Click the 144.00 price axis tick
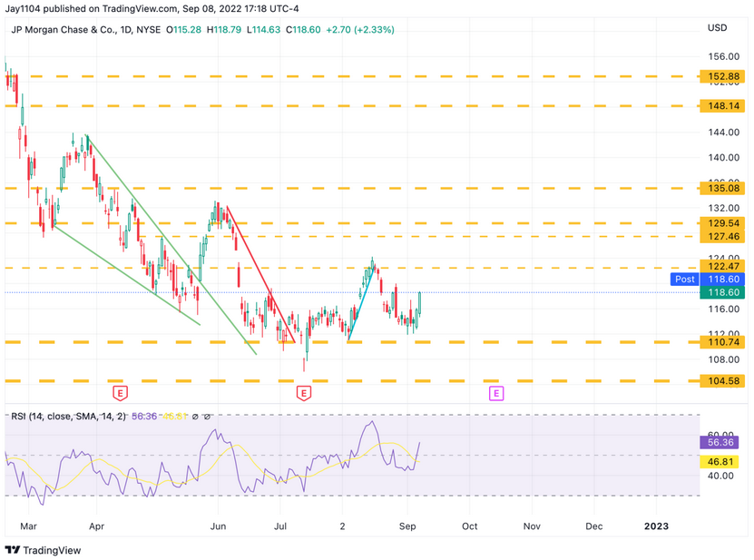This screenshot has height=560, width=754. point(724,133)
